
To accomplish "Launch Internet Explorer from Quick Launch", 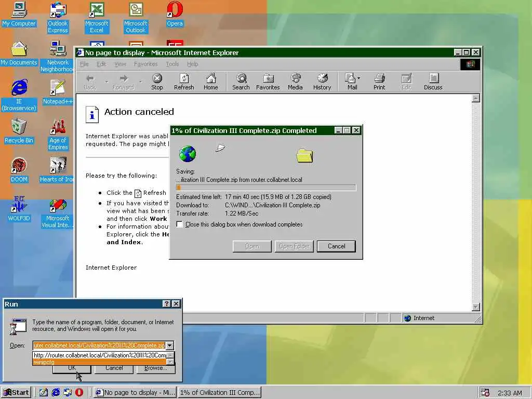I will tap(55, 393).
